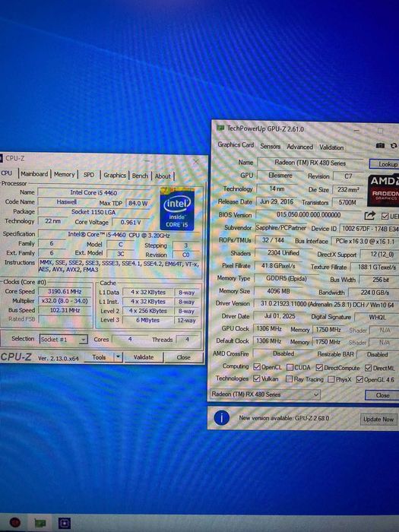The height and width of the screenshot is (532, 399).
Task: Click the Close button in CPU-Z
Action: coord(184,357)
